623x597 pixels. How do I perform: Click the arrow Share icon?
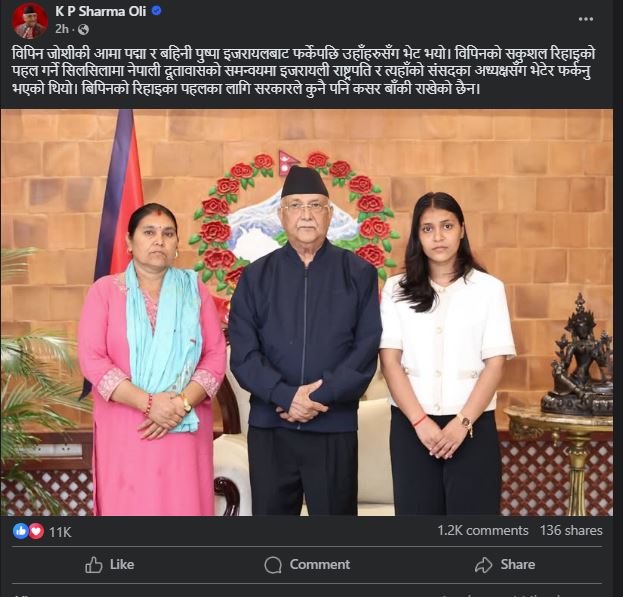pyautogui.click(x=484, y=565)
